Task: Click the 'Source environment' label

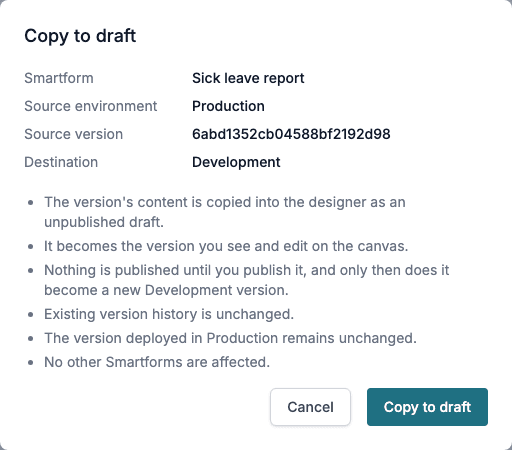Action: pos(91,106)
